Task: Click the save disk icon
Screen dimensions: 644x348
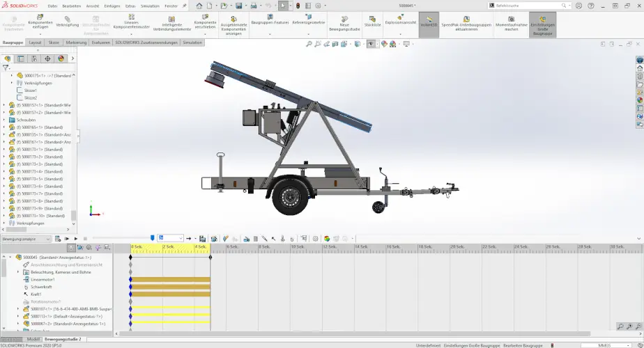Action: click(x=238, y=6)
